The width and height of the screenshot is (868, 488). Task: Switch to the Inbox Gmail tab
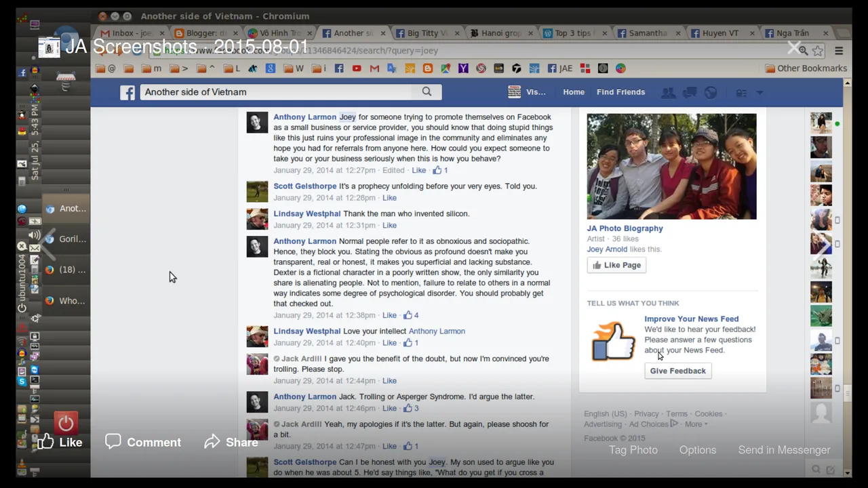coord(132,33)
